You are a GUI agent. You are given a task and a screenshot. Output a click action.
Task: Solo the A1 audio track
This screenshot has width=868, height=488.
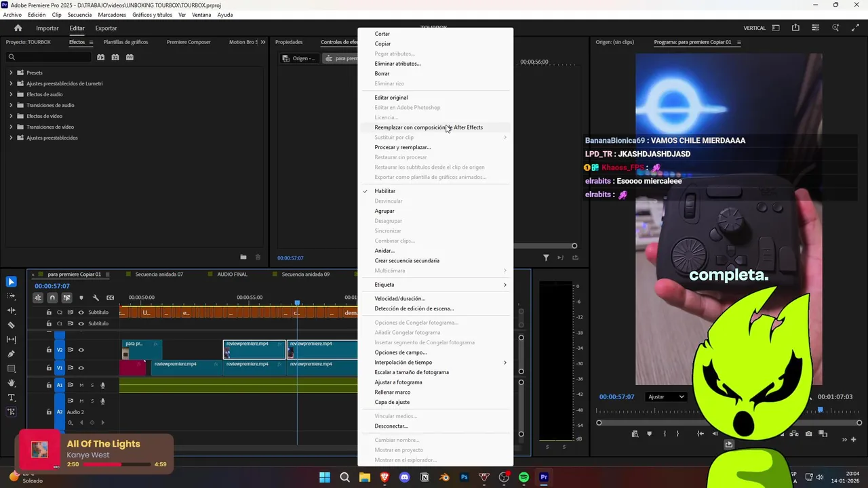tap(92, 385)
